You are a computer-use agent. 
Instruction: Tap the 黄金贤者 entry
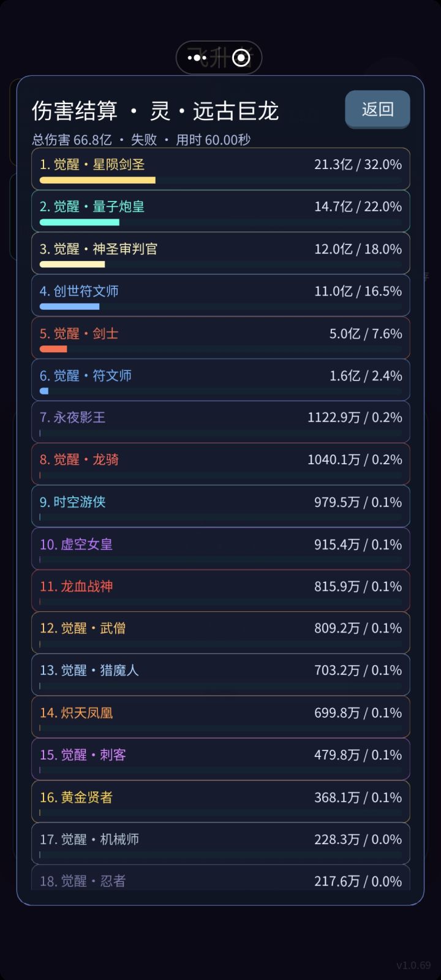(x=221, y=802)
